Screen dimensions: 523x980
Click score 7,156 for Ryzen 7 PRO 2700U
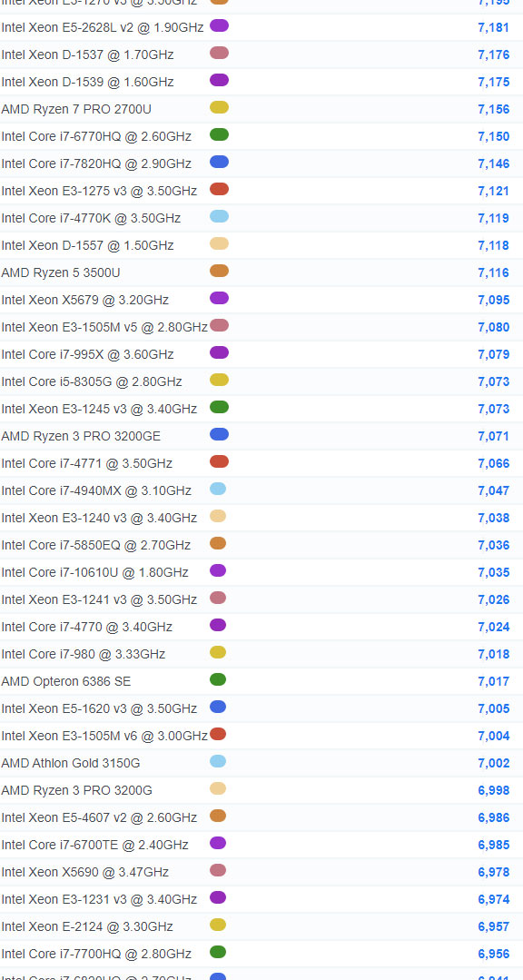(494, 109)
